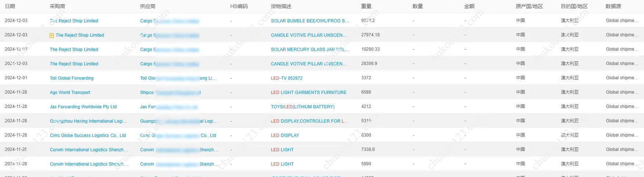This screenshot has width=644, height=177.
Task: Click the 目的国/地区 column header
Action: point(574,6)
